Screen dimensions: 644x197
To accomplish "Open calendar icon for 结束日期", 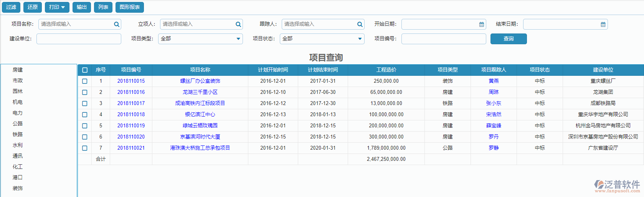I will click(x=603, y=24).
